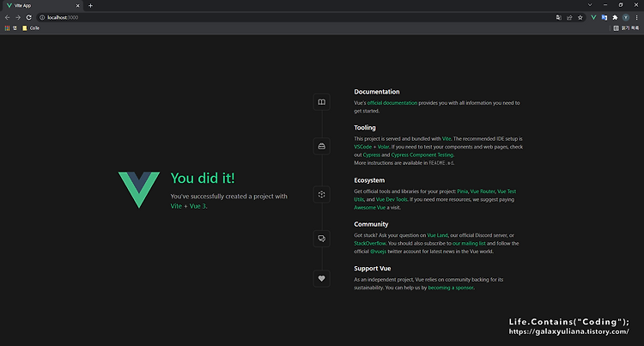This screenshot has height=346, width=644.
Task: Open the Vue devtools extension icon
Action: [x=593, y=17]
